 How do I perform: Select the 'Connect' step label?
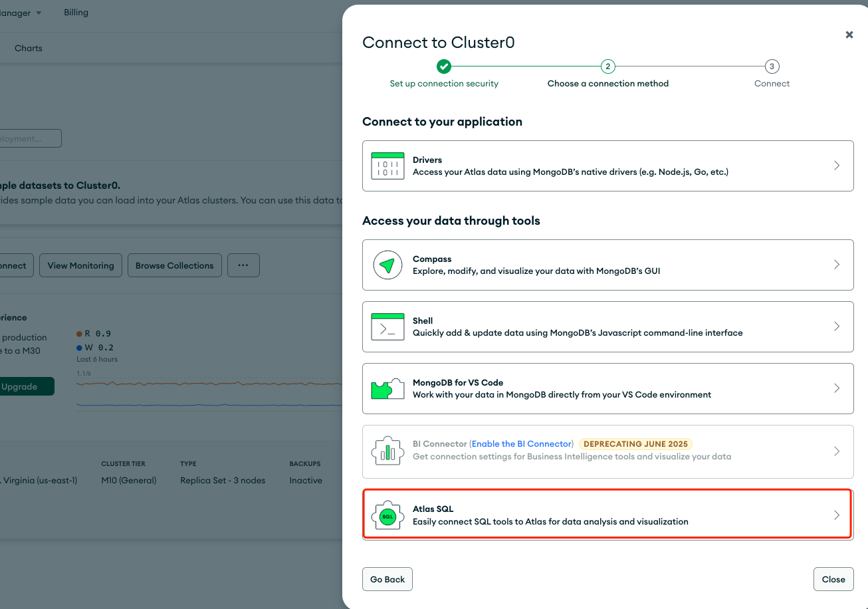[x=772, y=84]
